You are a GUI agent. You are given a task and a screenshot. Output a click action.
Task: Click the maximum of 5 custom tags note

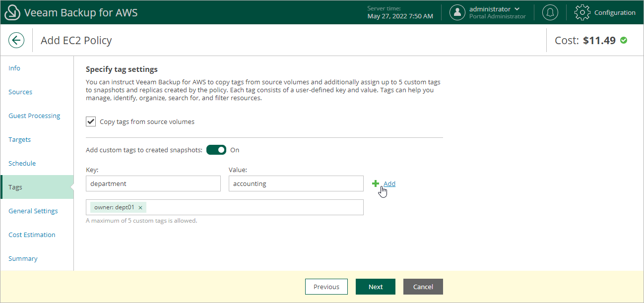pos(141,221)
